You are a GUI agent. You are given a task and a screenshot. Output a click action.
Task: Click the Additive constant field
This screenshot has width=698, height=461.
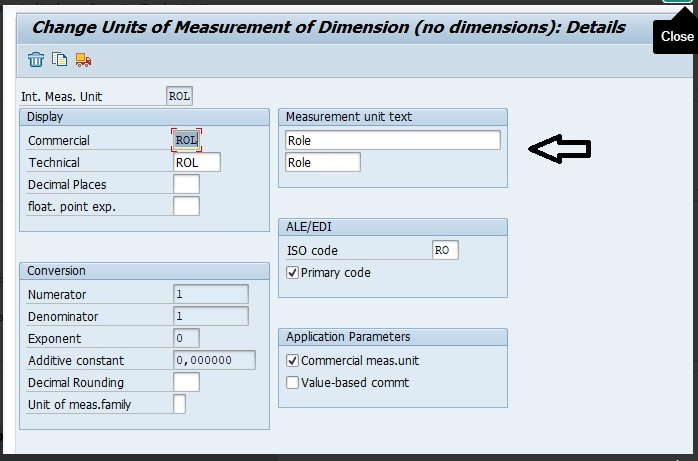(214, 360)
